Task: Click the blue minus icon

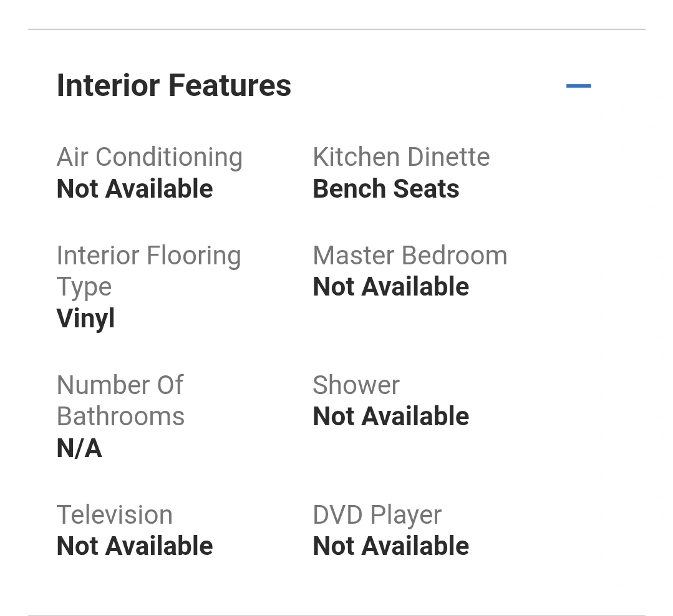Action: 578,86
